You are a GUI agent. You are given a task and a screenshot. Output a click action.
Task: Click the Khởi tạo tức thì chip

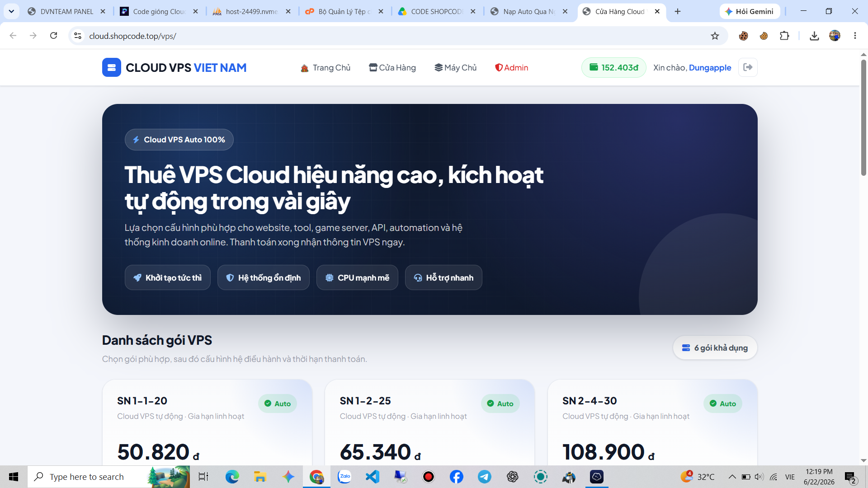pos(168,277)
